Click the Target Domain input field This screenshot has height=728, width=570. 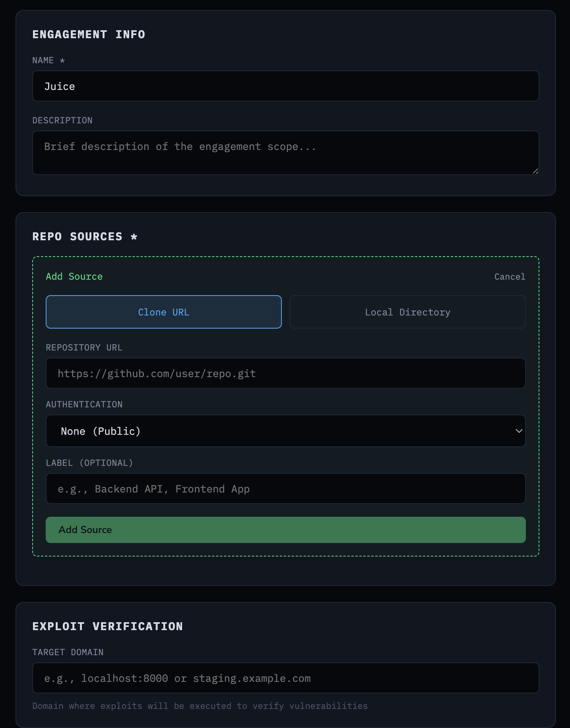285,678
